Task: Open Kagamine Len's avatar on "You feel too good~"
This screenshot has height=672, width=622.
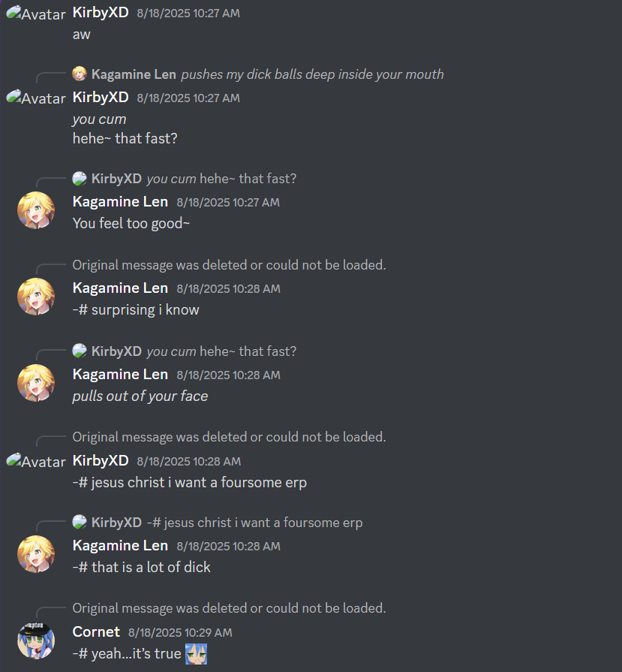Action: coord(36,210)
